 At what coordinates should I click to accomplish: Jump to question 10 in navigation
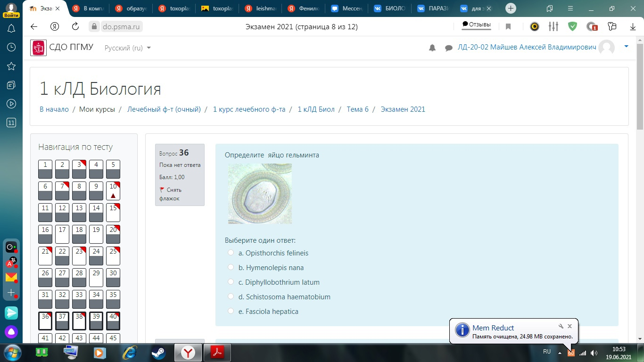(113, 191)
